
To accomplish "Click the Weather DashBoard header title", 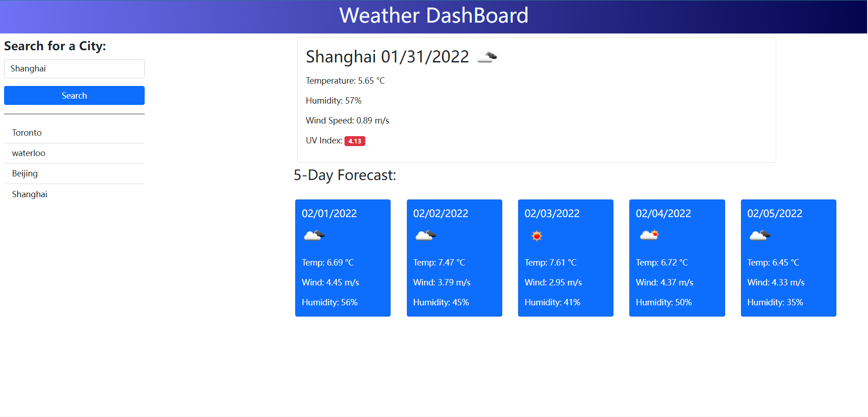I will tap(434, 16).
